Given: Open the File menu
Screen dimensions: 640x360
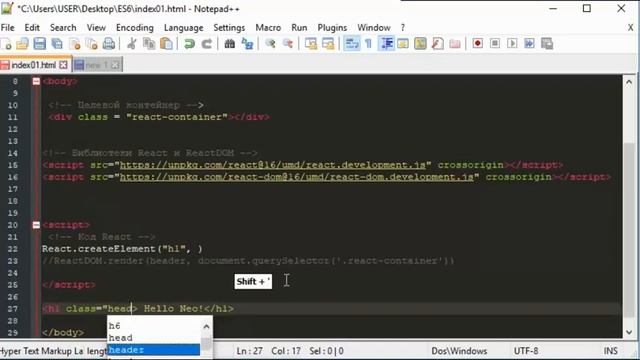Looking at the screenshot, I should [7, 28].
